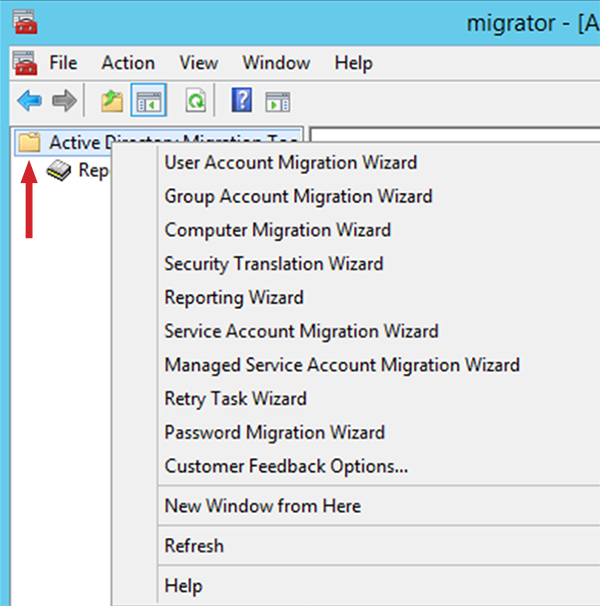Choose Managed Service Account Migration Wizard
The image size is (600, 606).
[x=342, y=365]
